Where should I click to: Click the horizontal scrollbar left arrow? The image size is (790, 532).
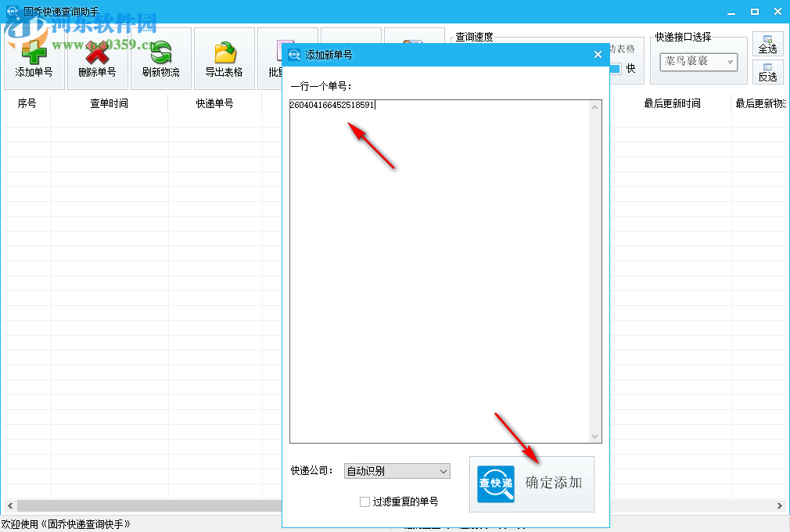[10, 505]
